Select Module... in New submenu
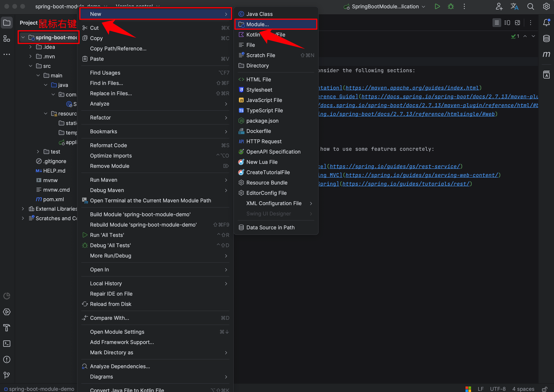The height and width of the screenshot is (392, 554). pos(276,24)
